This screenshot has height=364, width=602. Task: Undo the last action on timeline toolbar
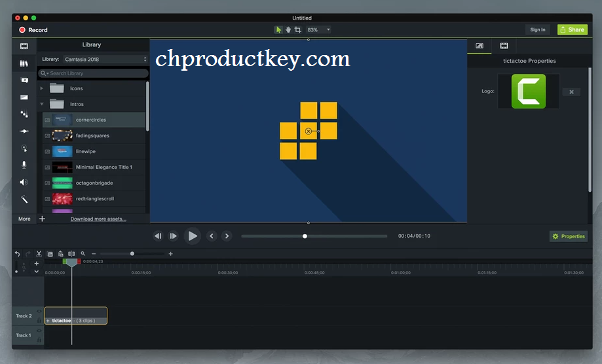click(x=17, y=253)
